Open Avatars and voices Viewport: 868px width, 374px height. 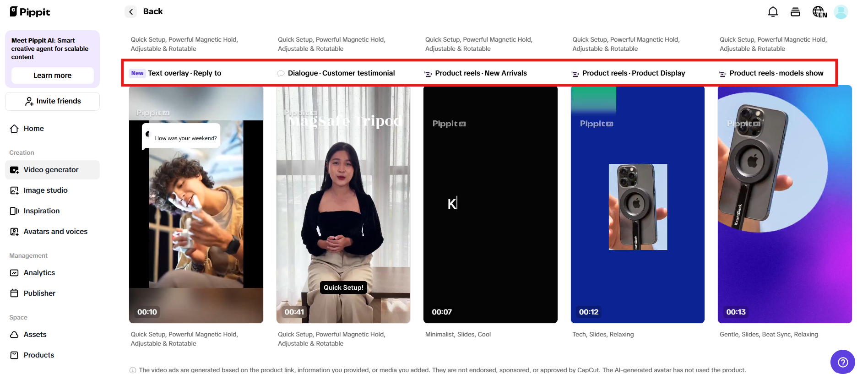pos(52,232)
